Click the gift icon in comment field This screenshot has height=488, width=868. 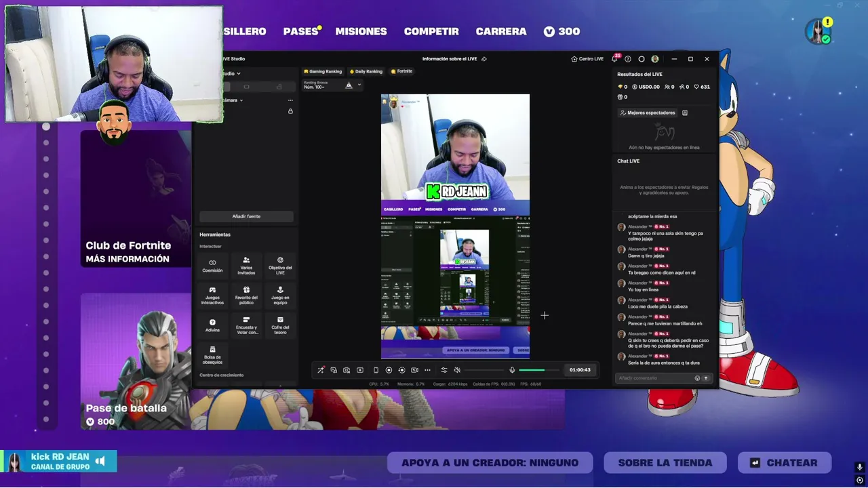[697, 378]
